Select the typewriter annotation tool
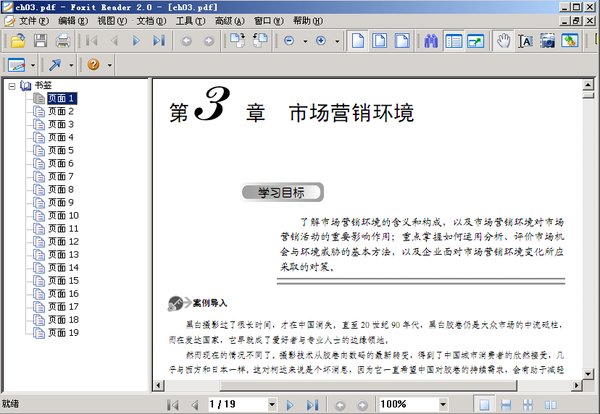The width and height of the screenshot is (600, 414). [x=16, y=65]
